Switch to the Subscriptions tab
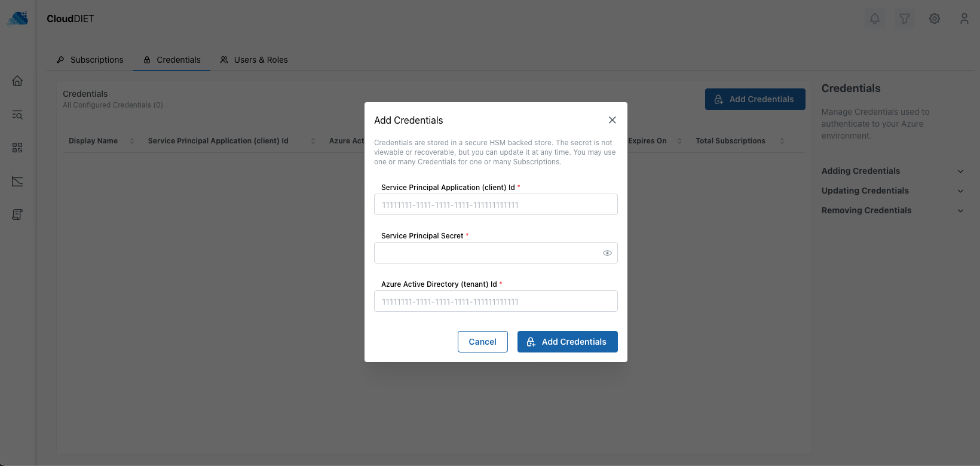This screenshot has height=466, width=980. (90, 60)
